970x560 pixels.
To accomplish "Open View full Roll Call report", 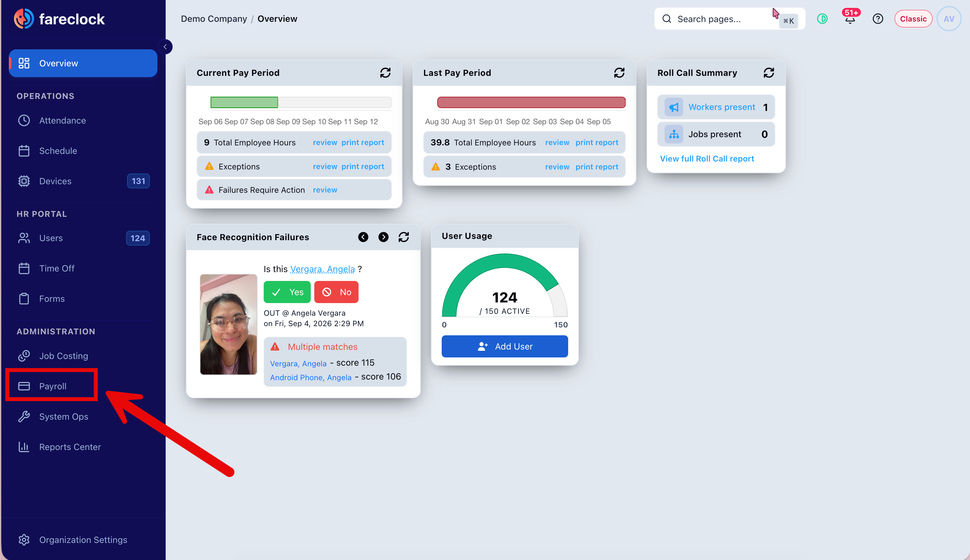I will [x=707, y=158].
